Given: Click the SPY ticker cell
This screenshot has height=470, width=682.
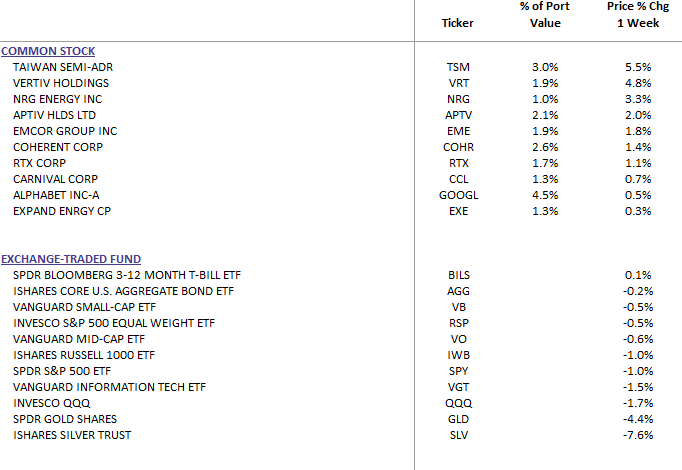Looking at the screenshot, I should pyautogui.click(x=458, y=371).
